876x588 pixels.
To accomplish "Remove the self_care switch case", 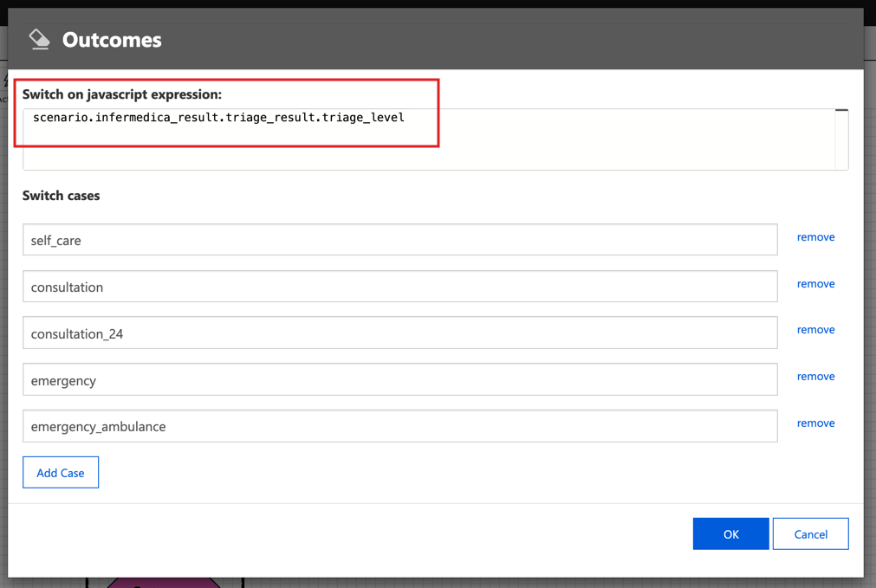I will coord(815,237).
